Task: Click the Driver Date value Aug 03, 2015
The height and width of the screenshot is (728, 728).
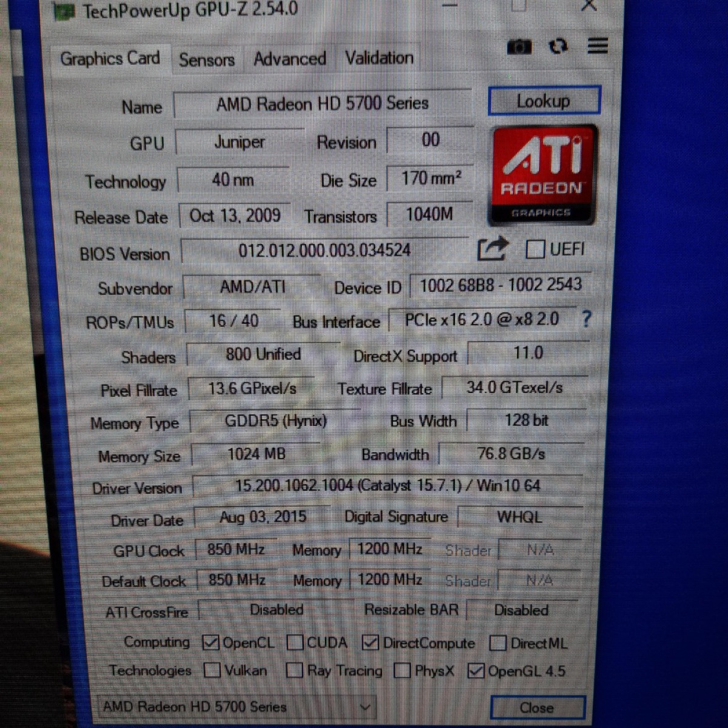Action: (263, 517)
